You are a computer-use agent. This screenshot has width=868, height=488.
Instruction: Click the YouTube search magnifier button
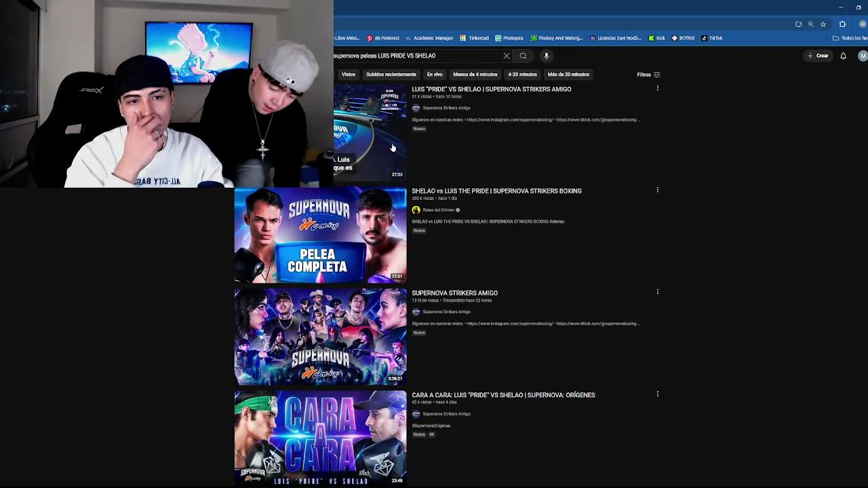pyautogui.click(x=523, y=56)
